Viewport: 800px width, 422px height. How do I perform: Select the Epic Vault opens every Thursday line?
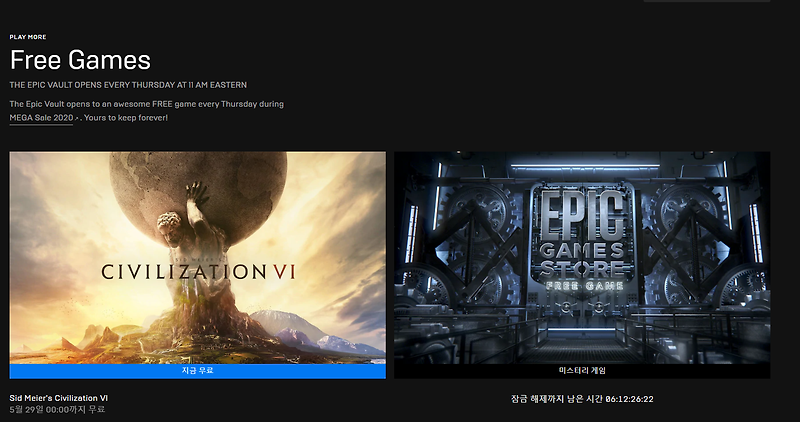click(x=128, y=85)
